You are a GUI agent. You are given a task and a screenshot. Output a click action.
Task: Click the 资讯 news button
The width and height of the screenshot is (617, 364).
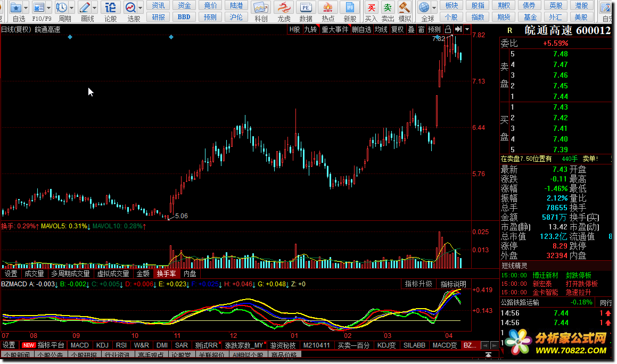158,5
